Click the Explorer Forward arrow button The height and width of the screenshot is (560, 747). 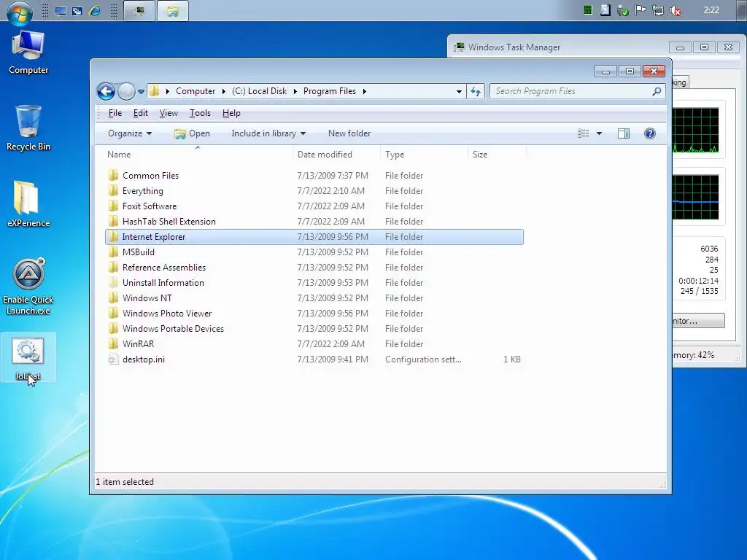click(x=126, y=91)
